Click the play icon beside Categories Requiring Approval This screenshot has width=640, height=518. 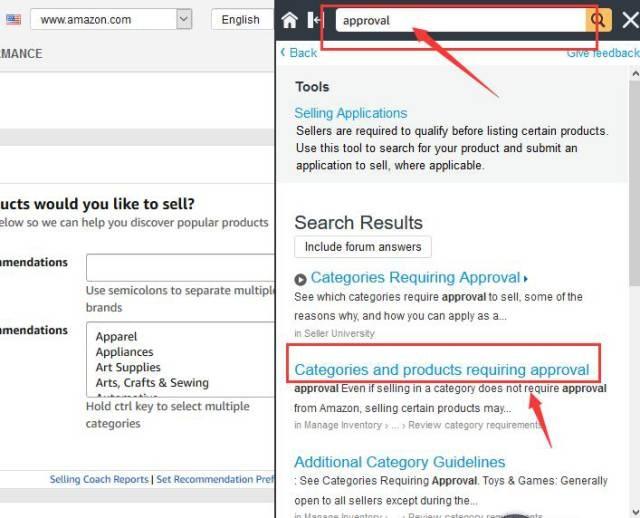click(300, 279)
